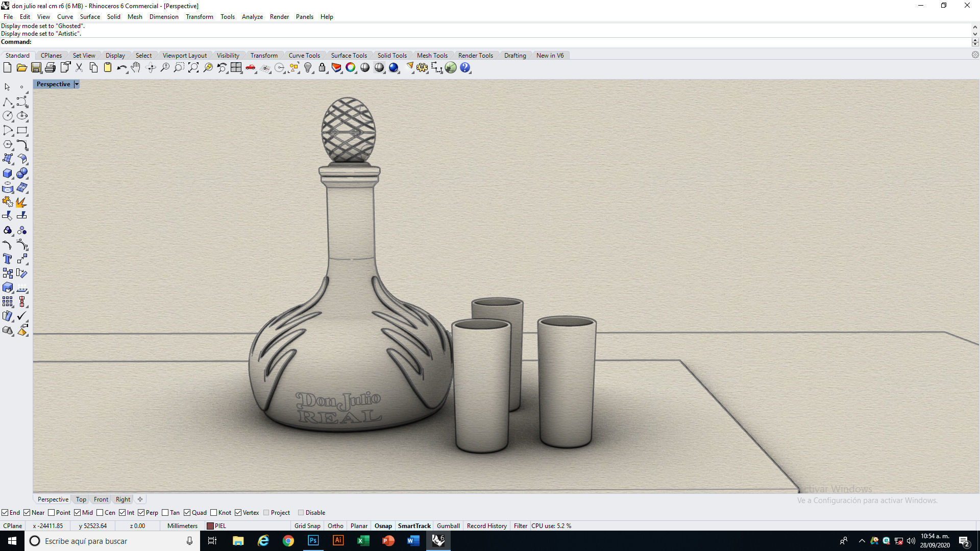Enable the Knot osnap checkbox
The image size is (980, 551).
click(x=214, y=513)
